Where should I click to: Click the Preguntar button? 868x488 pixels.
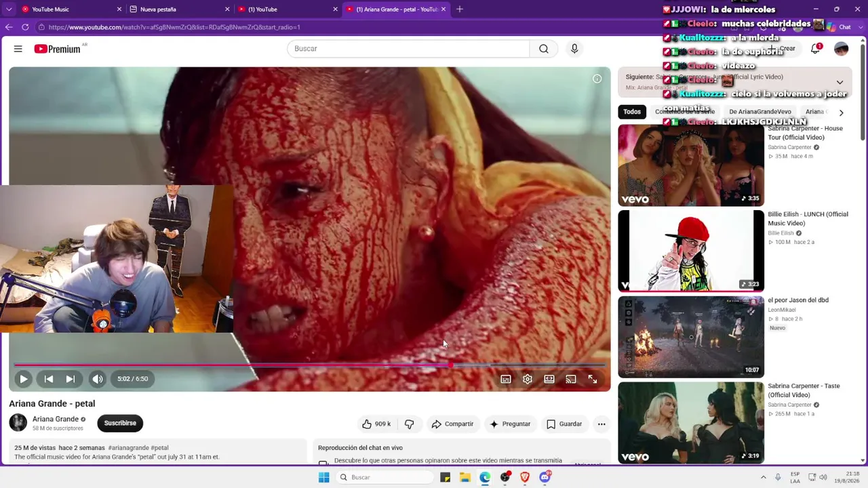click(510, 424)
